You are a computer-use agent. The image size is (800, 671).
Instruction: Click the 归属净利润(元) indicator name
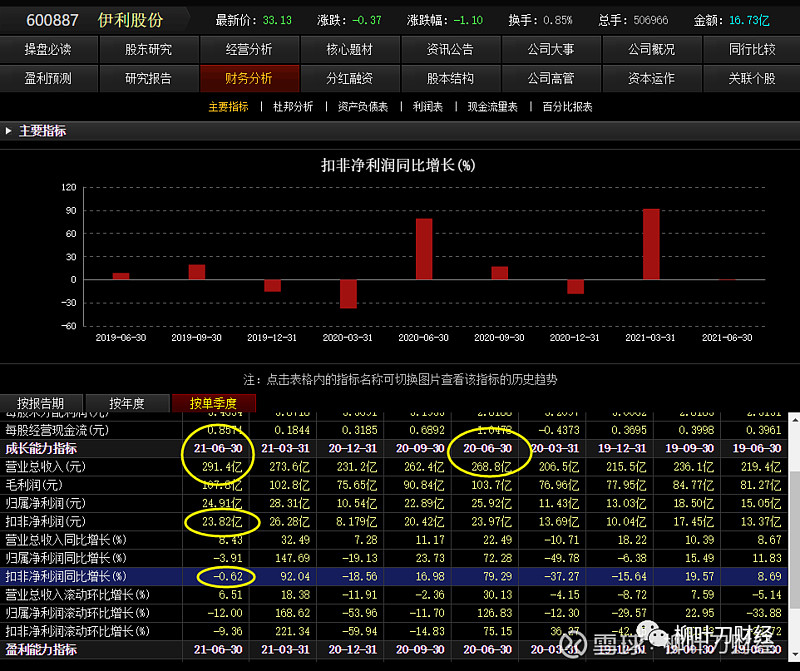[x=45, y=504]
